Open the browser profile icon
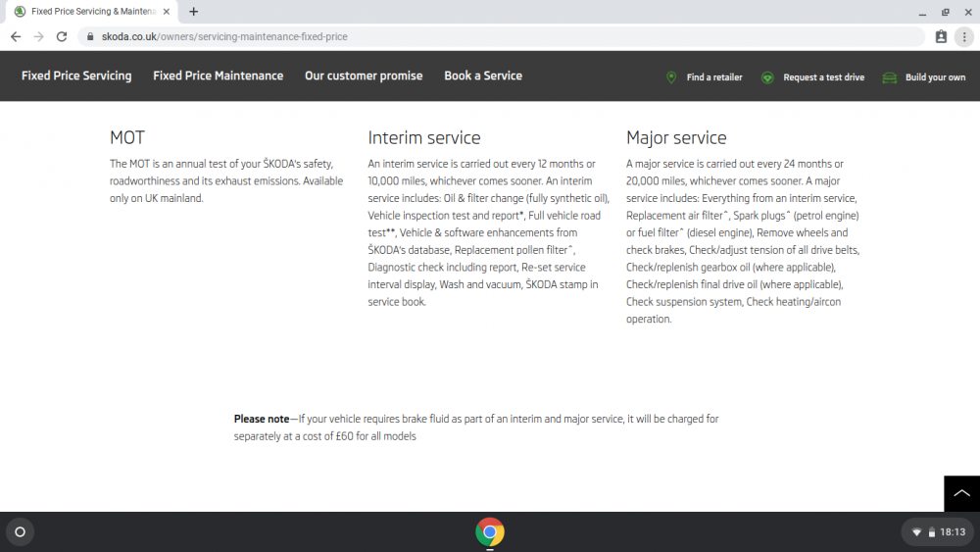This screenshot has height=552, width=980. tap(941, 37)
